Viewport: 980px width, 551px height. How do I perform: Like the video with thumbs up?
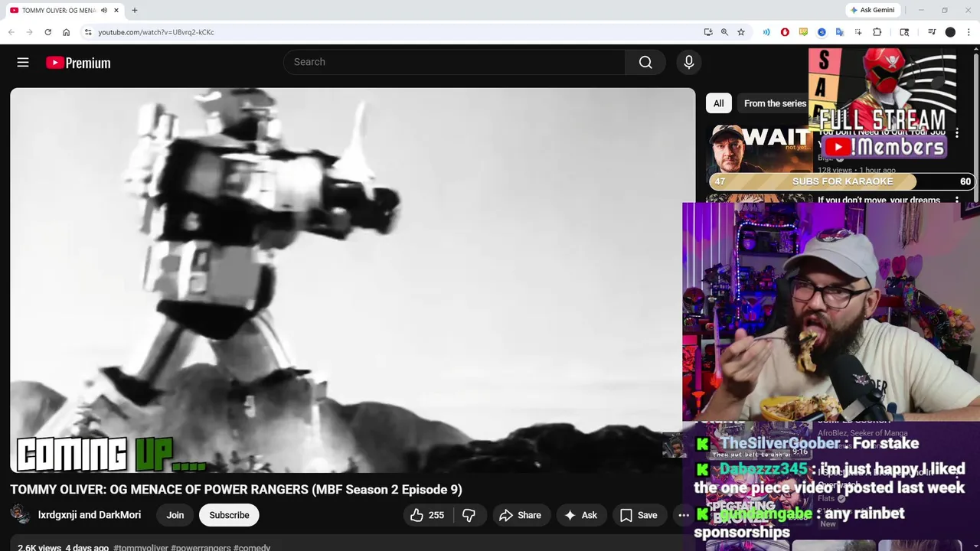tap(427, 515)
